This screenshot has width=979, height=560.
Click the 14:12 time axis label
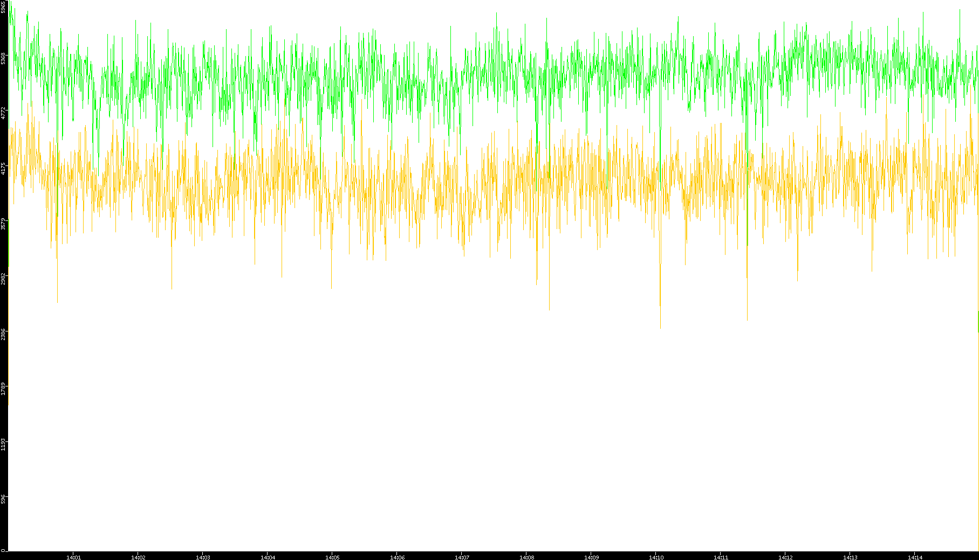coord(785,557)
